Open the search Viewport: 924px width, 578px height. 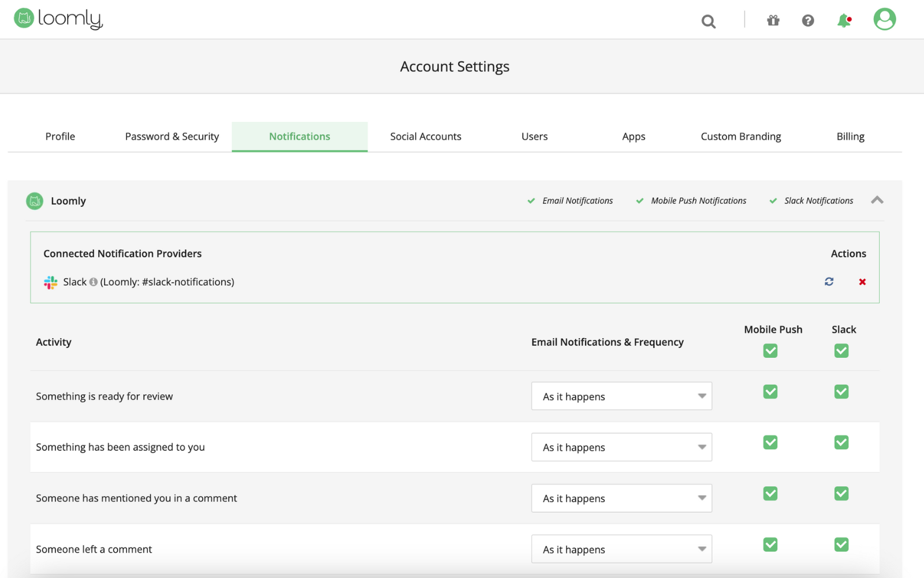click(x=708, y=21)
